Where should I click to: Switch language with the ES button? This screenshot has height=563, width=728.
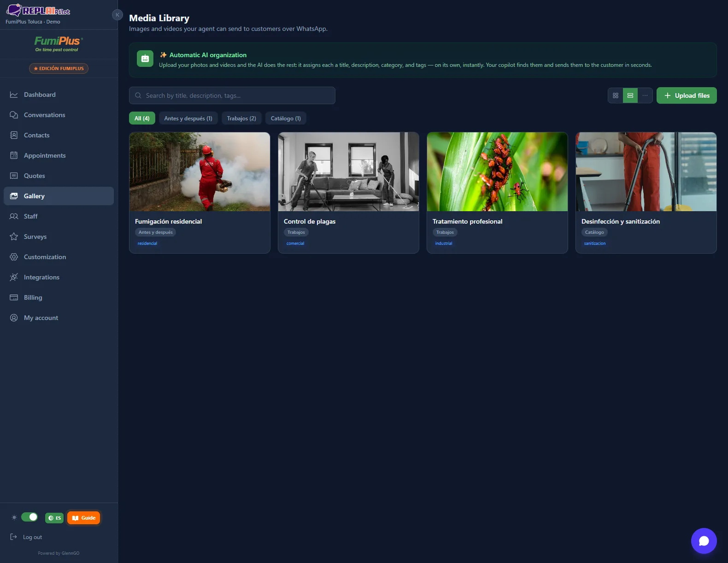pyautogui.click(x=54, y=518)
